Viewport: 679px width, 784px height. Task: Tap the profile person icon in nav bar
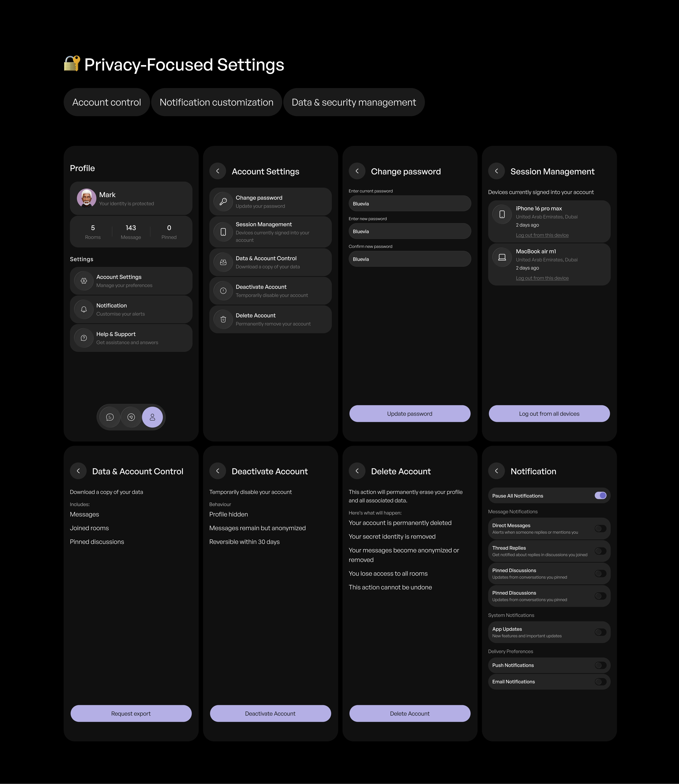(152, 417)
